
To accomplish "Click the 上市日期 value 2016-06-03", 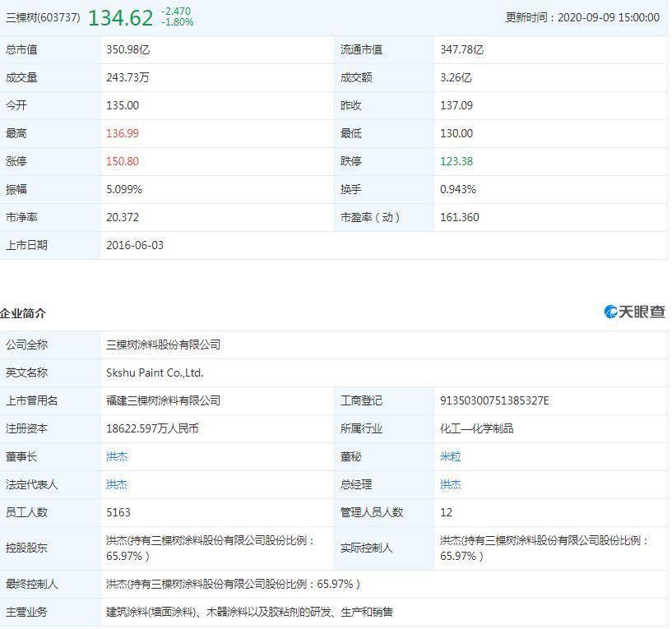I will [135, 245].
